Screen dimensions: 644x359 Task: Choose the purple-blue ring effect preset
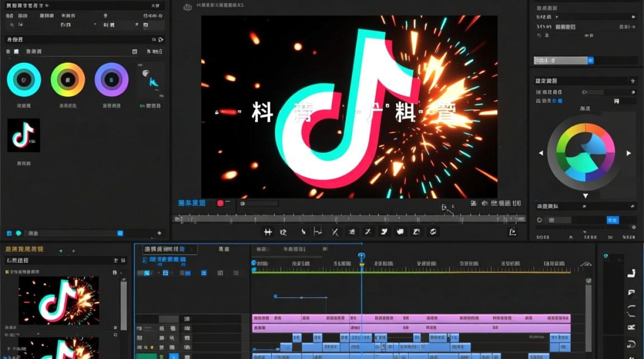point(111,79)
